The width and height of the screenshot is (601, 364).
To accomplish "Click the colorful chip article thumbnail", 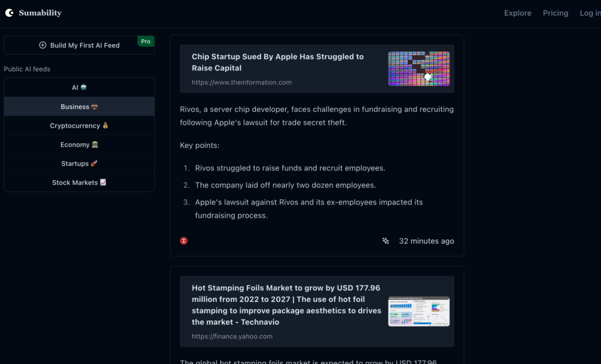I will pos(418,69).
